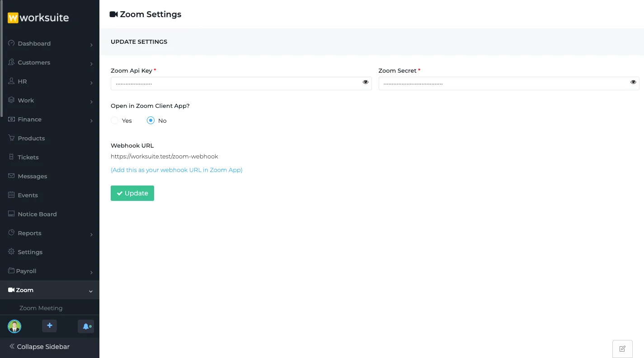Open notifications bell icon

(x=86, y=326)
